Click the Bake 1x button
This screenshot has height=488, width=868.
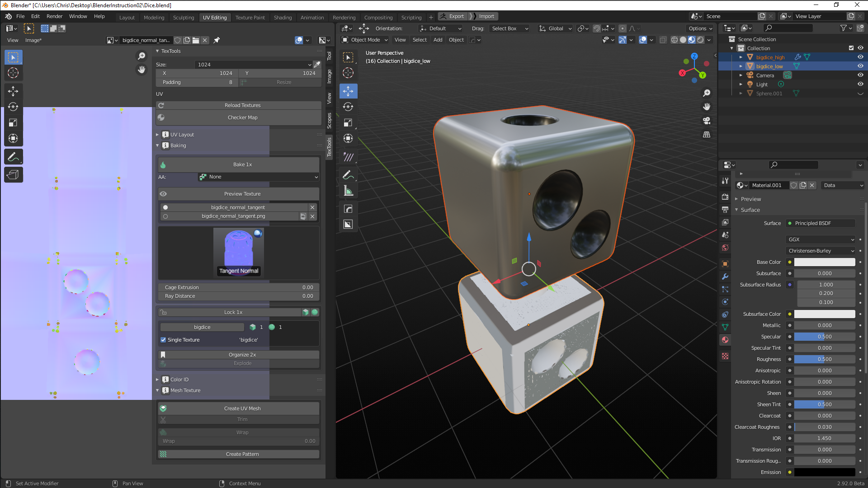click(x=239, y=164)
